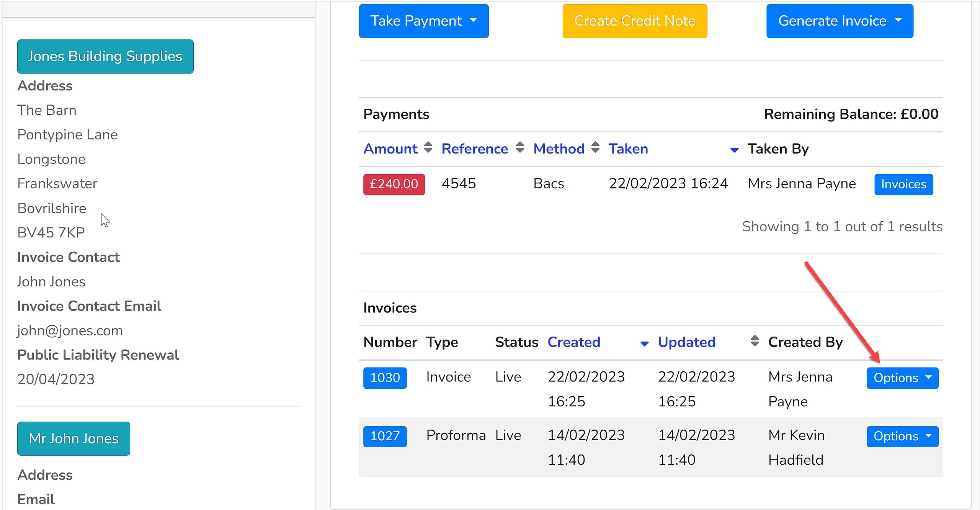Expand the Generate Invoice dropdown
This screenshot has height=510, width=980.
840,21
